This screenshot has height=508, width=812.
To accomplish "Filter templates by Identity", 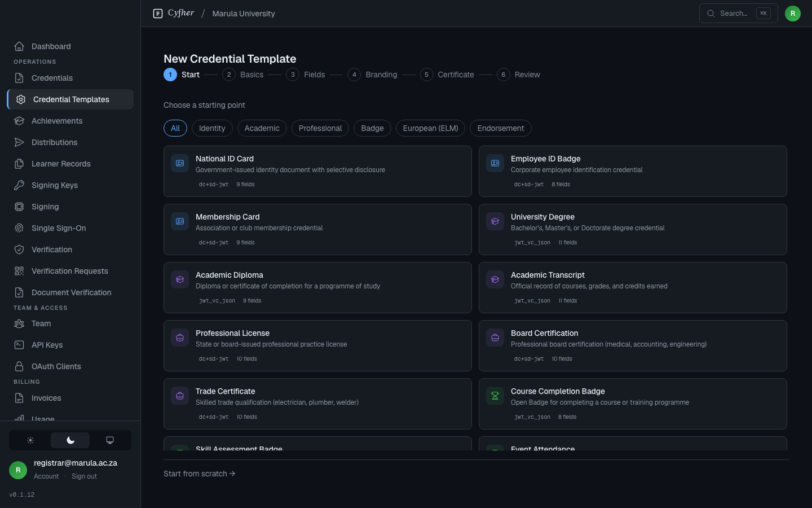I will [x=212, y=128].
